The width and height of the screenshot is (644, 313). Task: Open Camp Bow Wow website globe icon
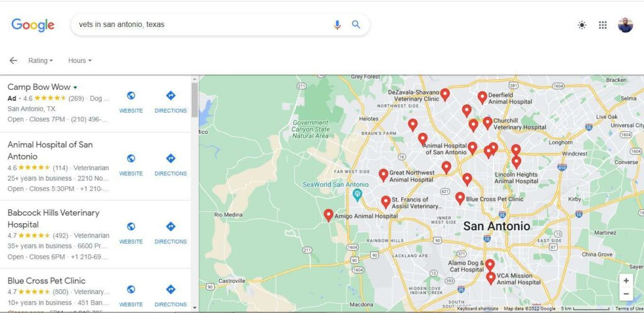tap(131, 96)
